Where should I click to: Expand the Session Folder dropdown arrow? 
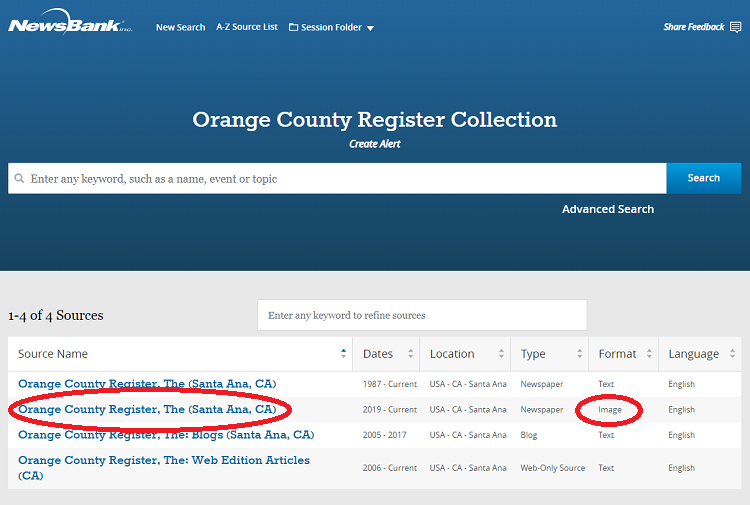(x=370, y=28)
